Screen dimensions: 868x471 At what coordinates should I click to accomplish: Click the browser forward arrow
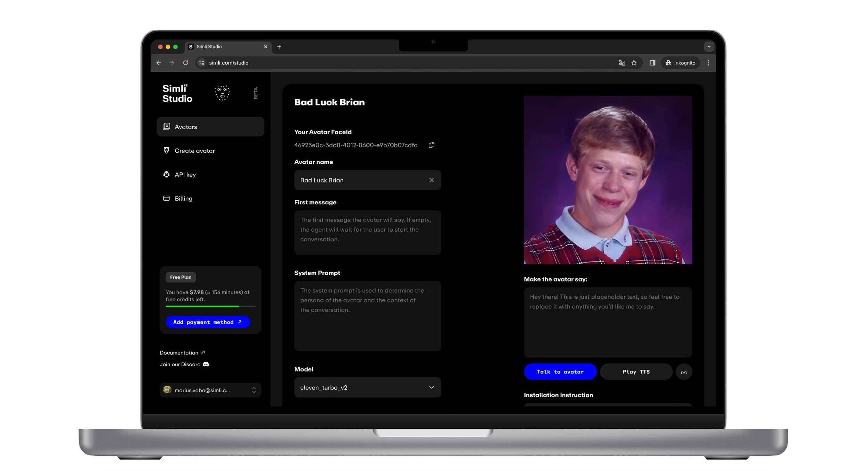172,63
